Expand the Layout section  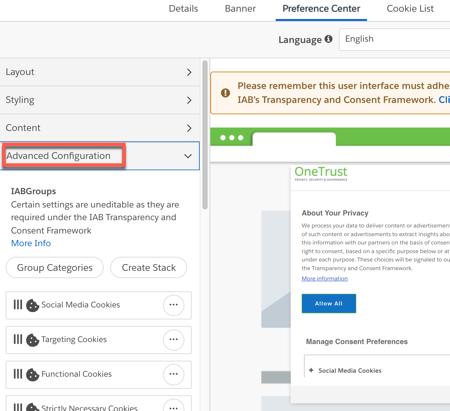pos(100,72)
